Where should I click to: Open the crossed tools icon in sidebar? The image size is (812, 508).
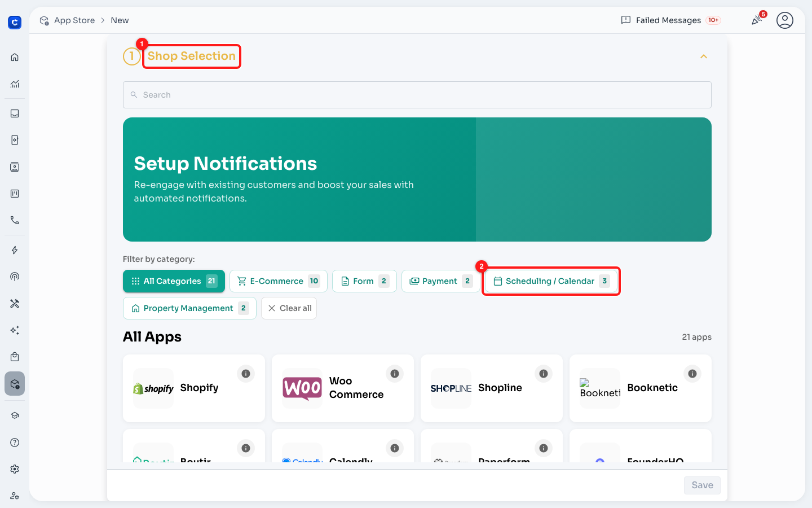click(15, 304)
